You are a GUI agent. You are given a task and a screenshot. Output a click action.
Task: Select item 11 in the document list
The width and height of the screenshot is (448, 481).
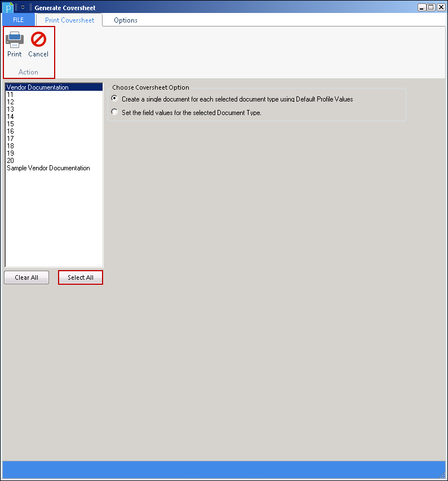pos(54,95)
